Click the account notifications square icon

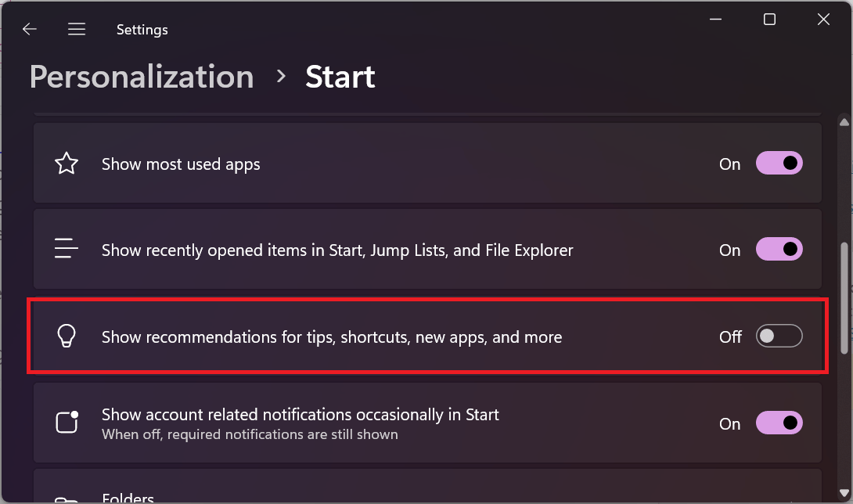coord(67,423)
